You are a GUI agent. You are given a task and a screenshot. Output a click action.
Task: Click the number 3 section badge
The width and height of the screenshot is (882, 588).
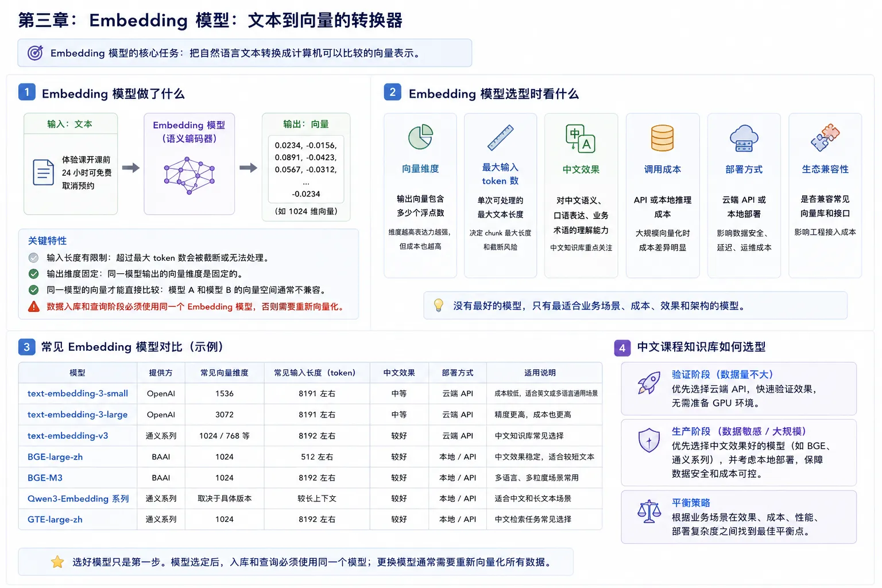[x=26, y=347]
